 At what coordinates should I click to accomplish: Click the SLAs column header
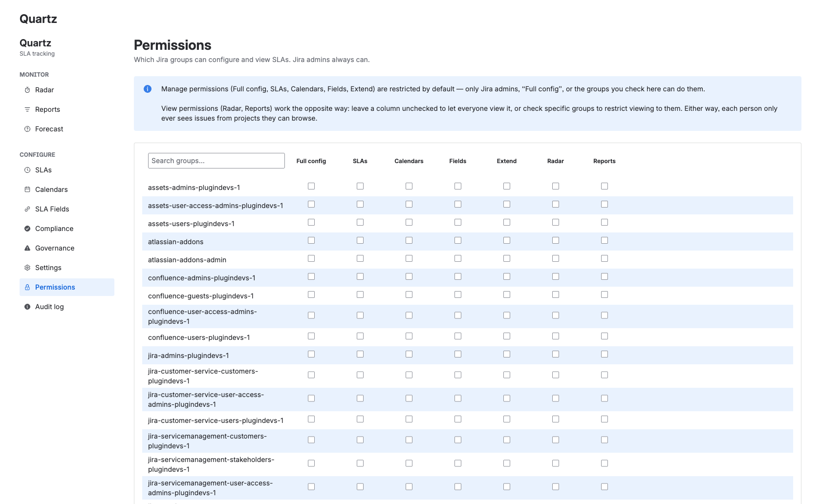(x=360, y=161)
